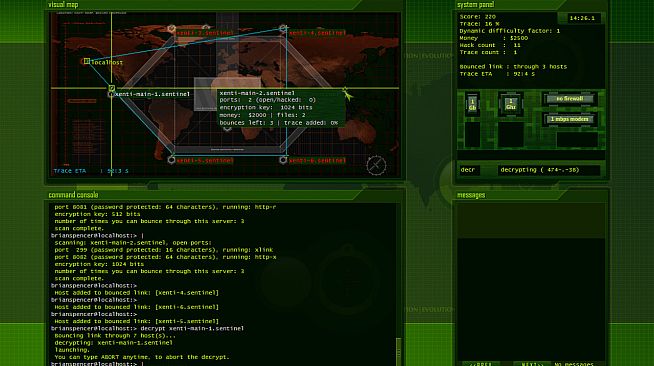Click the command console scrollbar

tap(399, 352)
